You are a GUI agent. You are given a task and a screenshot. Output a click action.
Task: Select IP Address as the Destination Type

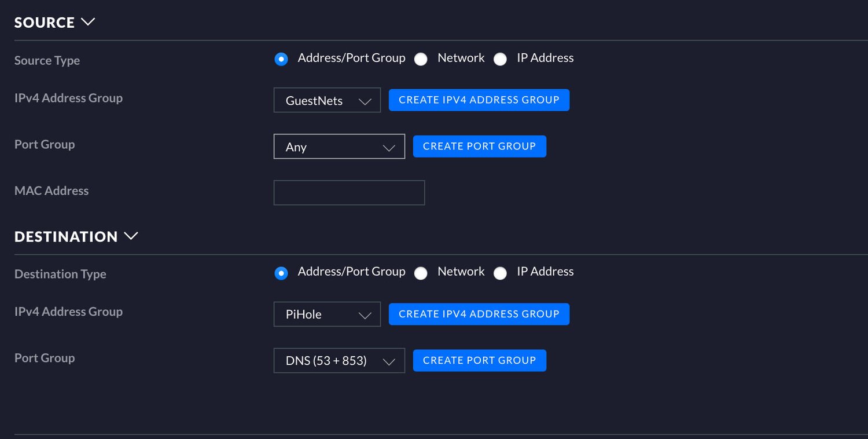(500, 273)
